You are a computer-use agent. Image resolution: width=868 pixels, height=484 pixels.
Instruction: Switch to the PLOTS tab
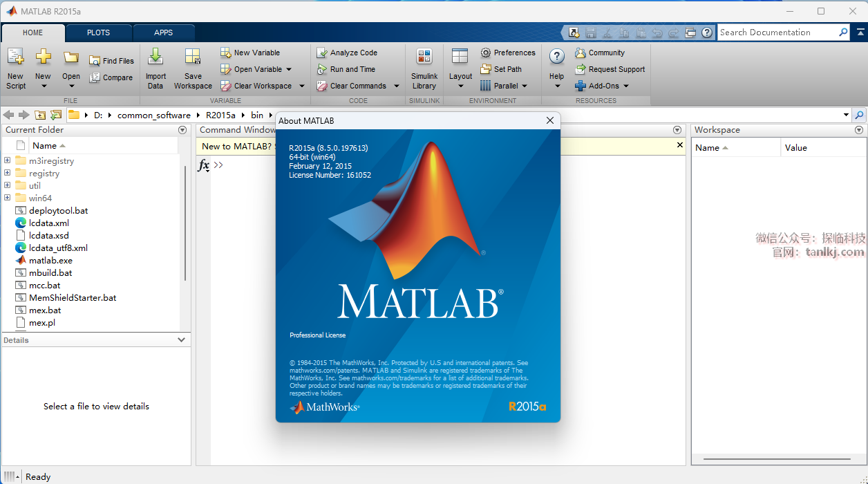tap(98, 32)
